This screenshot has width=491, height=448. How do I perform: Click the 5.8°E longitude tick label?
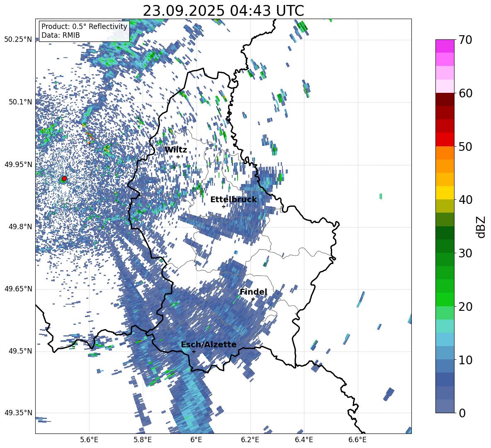143,440
